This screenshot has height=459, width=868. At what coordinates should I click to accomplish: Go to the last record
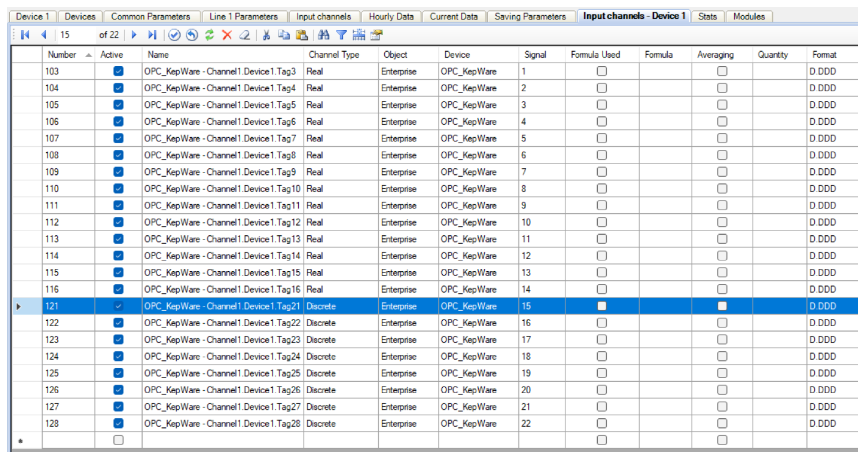[152, 35]
